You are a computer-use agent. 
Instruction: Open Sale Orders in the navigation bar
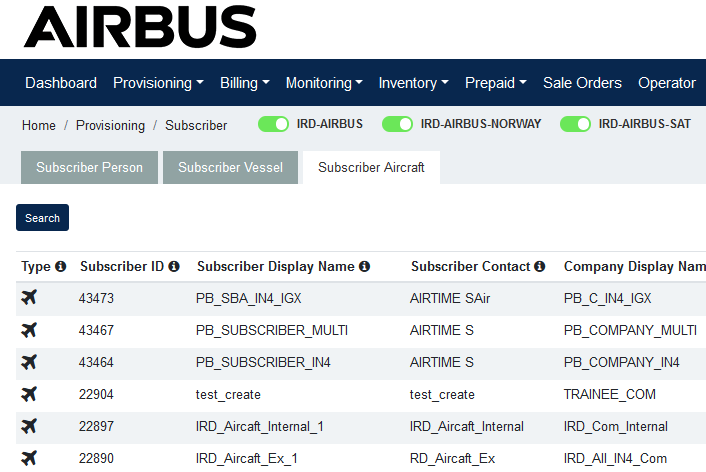(x=582, y=83)
